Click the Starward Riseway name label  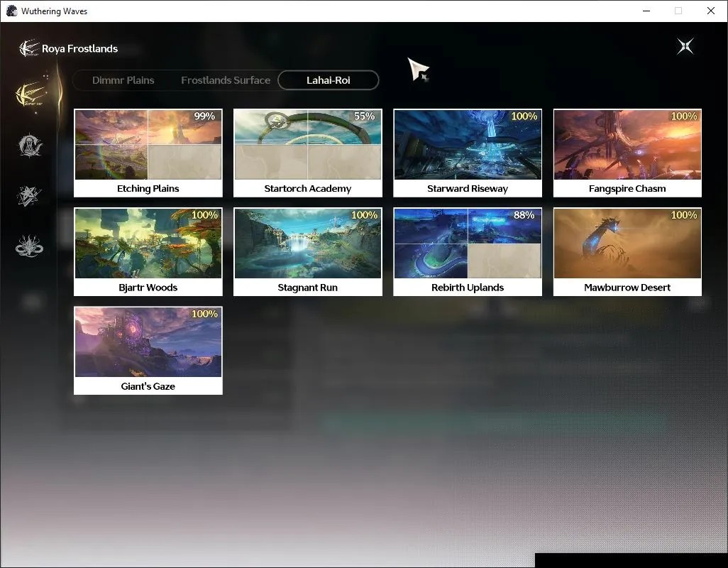[468, 189]
